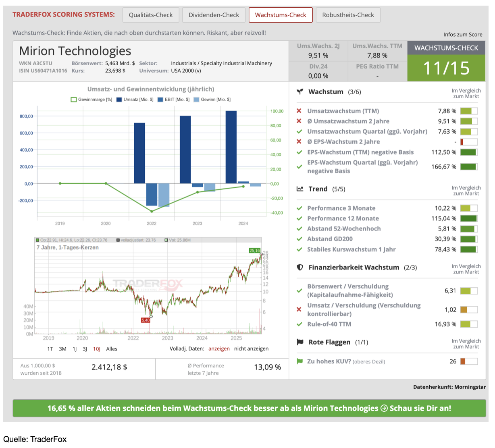Click the Mirion Technologies heading
Screen dimensions: 495x448
pyautogui.click(x=75, y=51)
